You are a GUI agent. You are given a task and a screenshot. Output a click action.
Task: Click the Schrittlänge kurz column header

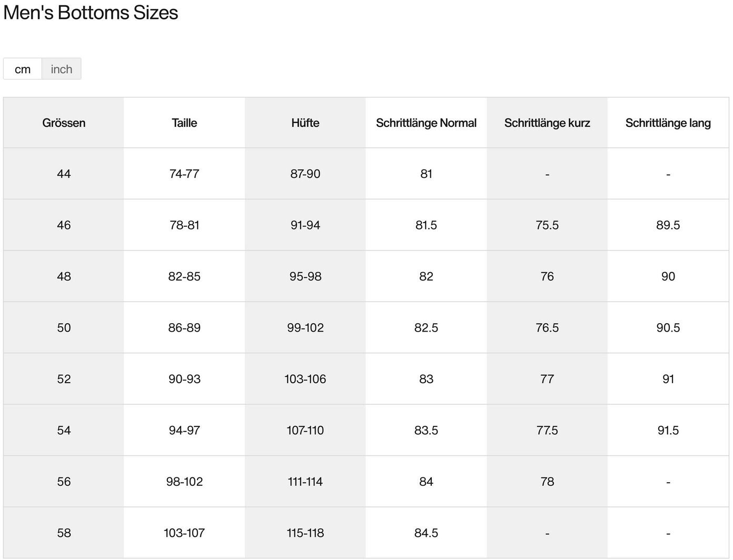(x=547, y=123)
